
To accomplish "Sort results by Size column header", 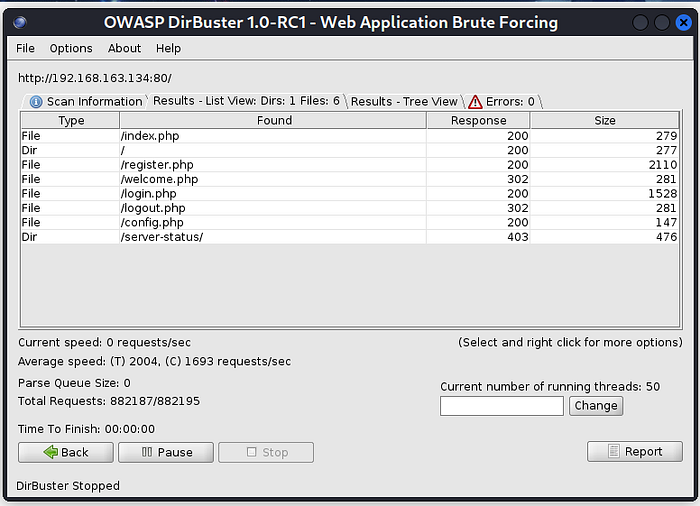I will click(x=605, y=120).
